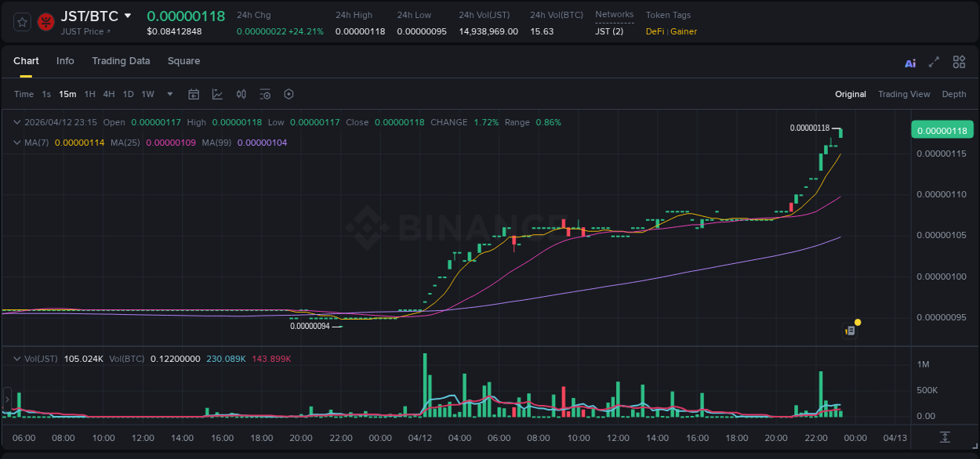Select the 1H timeframe
Viewport: 980px width, 459px height.
coord(89,94)
